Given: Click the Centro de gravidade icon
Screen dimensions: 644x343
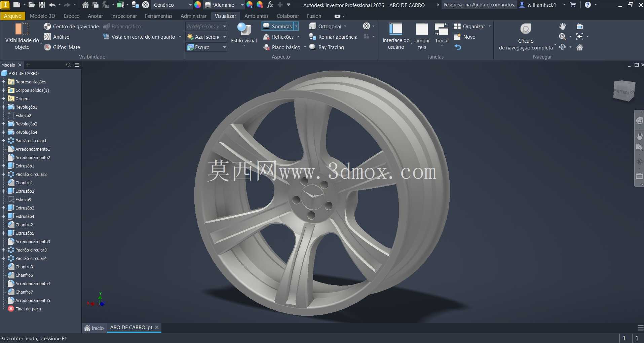Looking at the screenshot, I should 47,26.
